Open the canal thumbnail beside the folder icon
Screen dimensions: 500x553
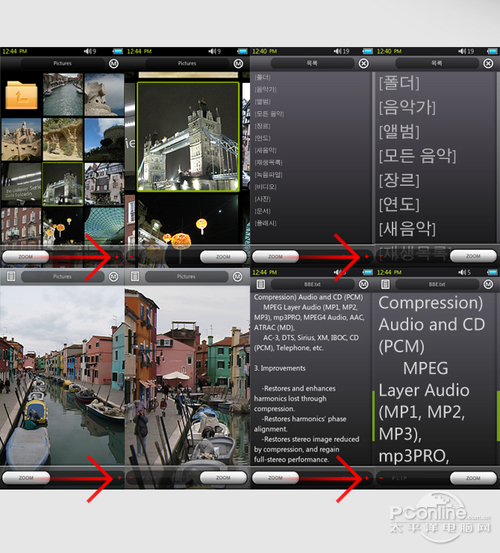tap(63, 94)
